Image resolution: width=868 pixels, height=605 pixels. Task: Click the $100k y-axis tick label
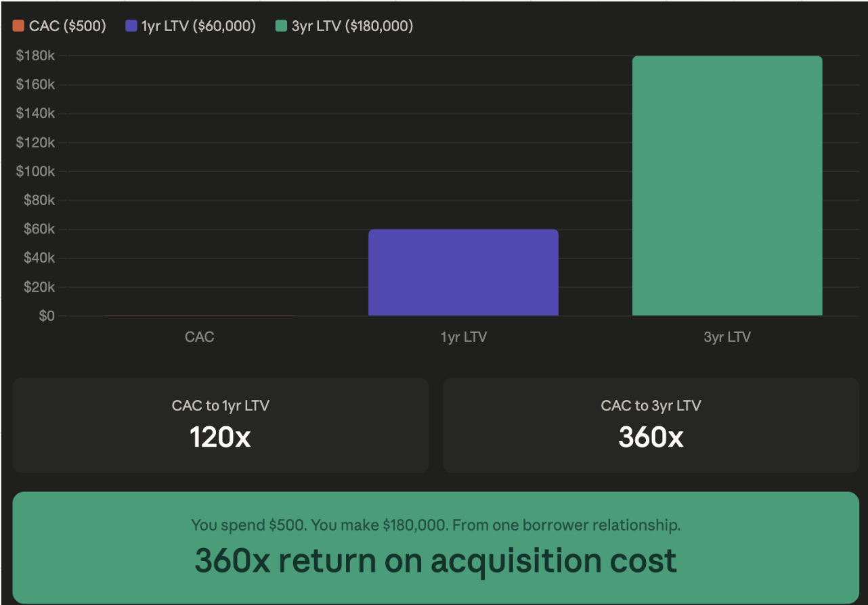(x=35, y=171)
